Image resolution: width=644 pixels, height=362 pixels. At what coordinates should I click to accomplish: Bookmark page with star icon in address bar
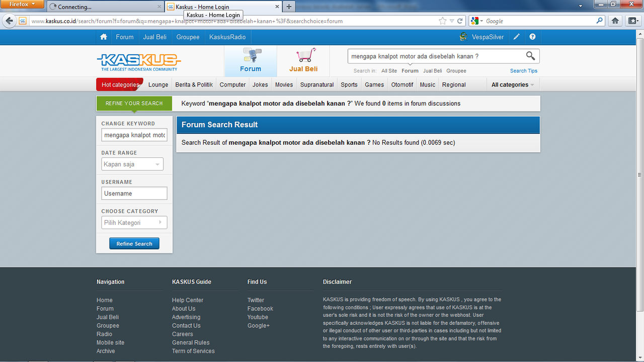[442, 21]
